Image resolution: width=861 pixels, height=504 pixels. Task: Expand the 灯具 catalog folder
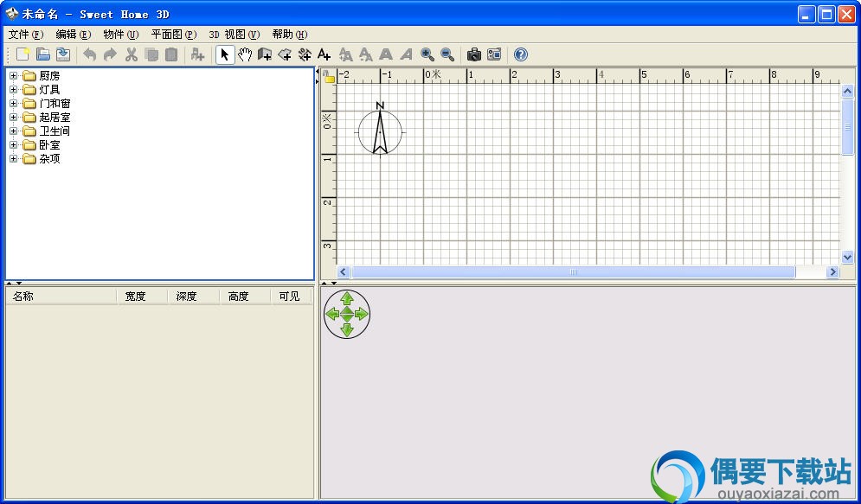[x=14, y=89]
